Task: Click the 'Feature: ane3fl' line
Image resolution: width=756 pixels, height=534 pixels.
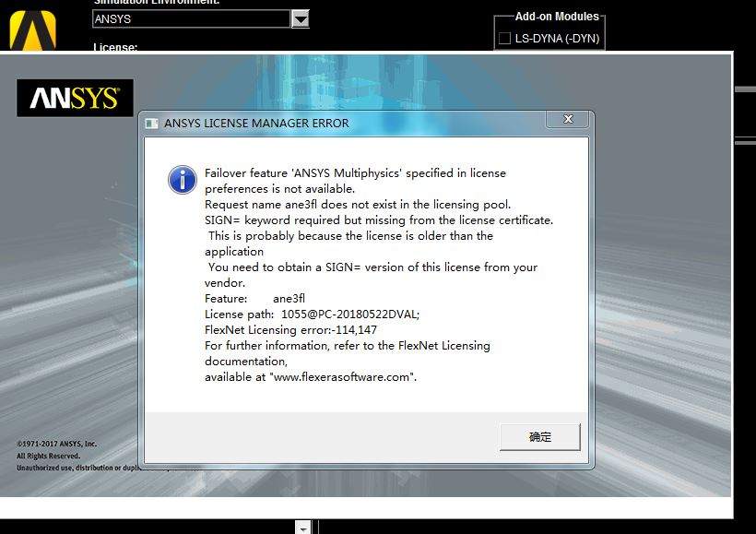Action: [x=254, y=299]
